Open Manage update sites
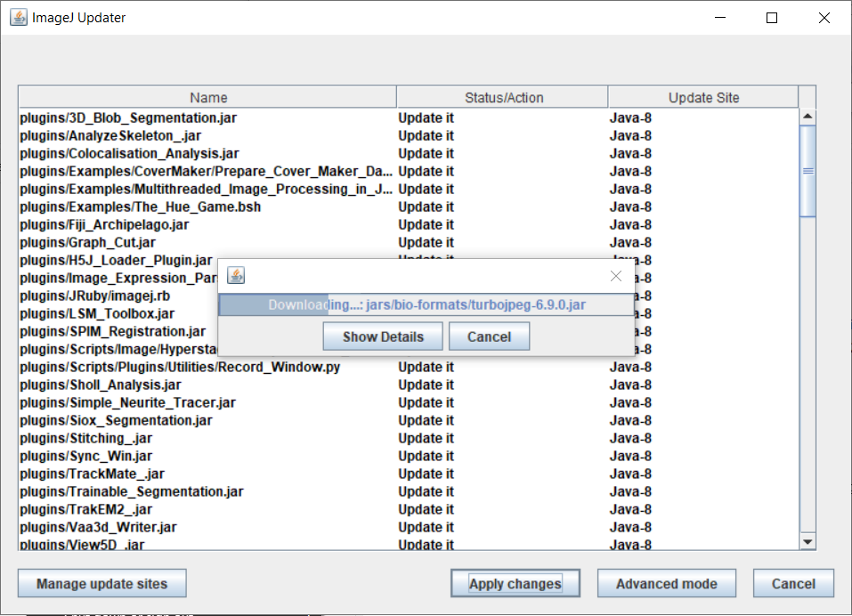 102,584
